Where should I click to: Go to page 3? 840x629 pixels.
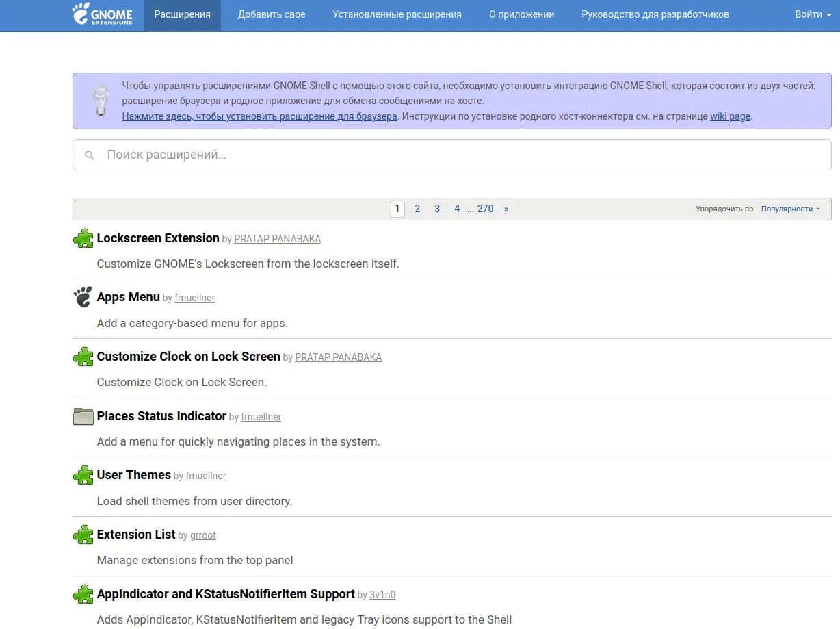click(437, 209)
